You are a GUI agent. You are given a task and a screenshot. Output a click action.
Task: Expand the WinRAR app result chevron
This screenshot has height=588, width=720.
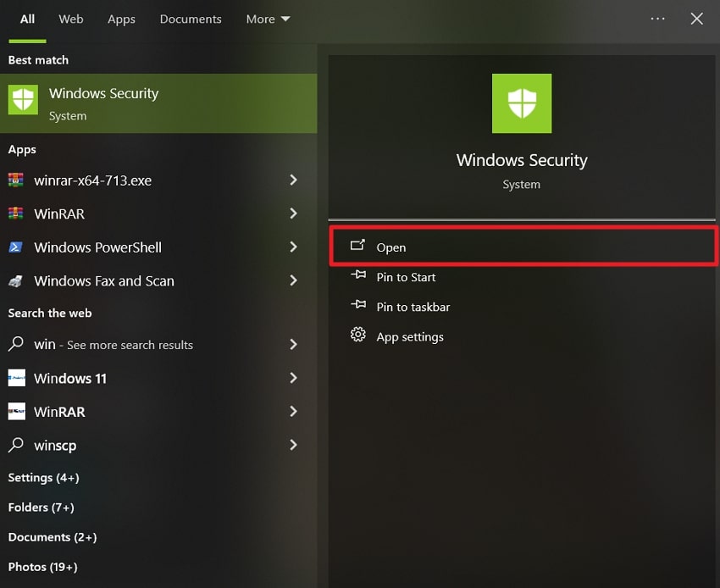[293, 214]
